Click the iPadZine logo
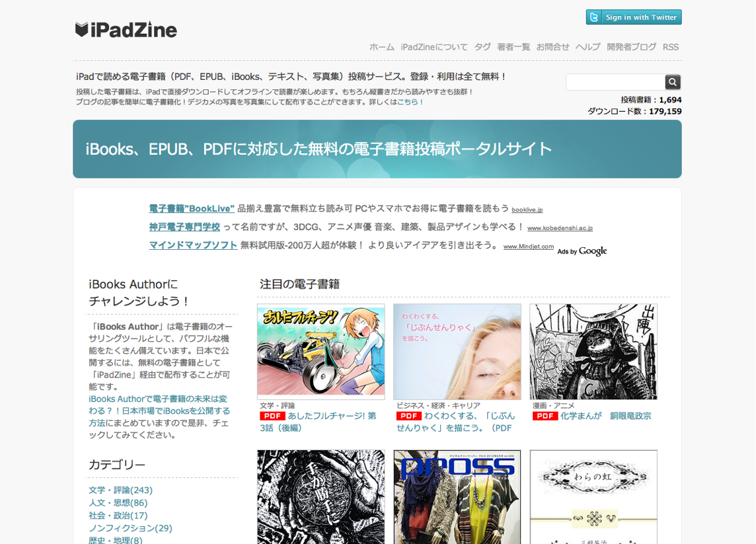Viewport: 756px width, 544px height. (x=126, y=30)
